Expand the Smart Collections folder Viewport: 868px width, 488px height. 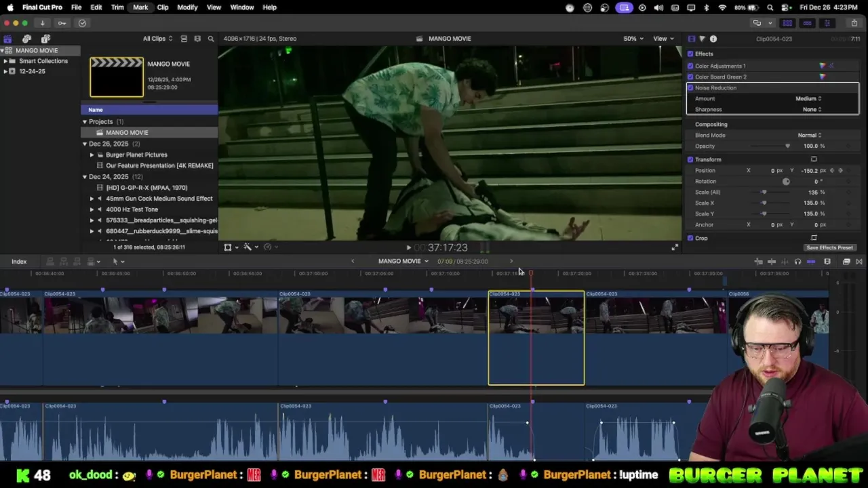coord(5,61)
